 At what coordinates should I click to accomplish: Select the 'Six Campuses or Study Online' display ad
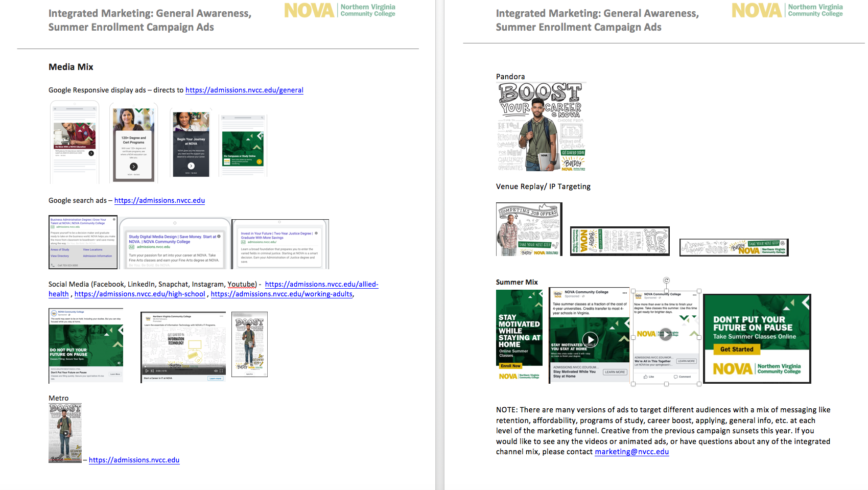pos(243,146)
